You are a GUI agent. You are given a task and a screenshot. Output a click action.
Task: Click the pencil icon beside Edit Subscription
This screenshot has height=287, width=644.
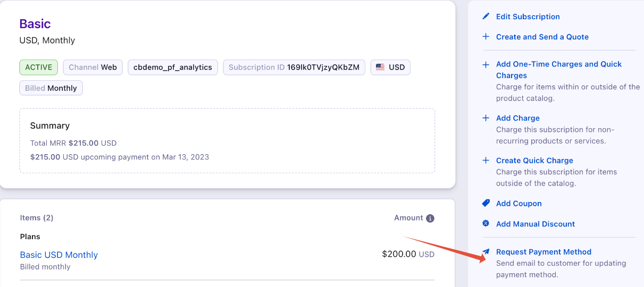click(x=486, y=16)
